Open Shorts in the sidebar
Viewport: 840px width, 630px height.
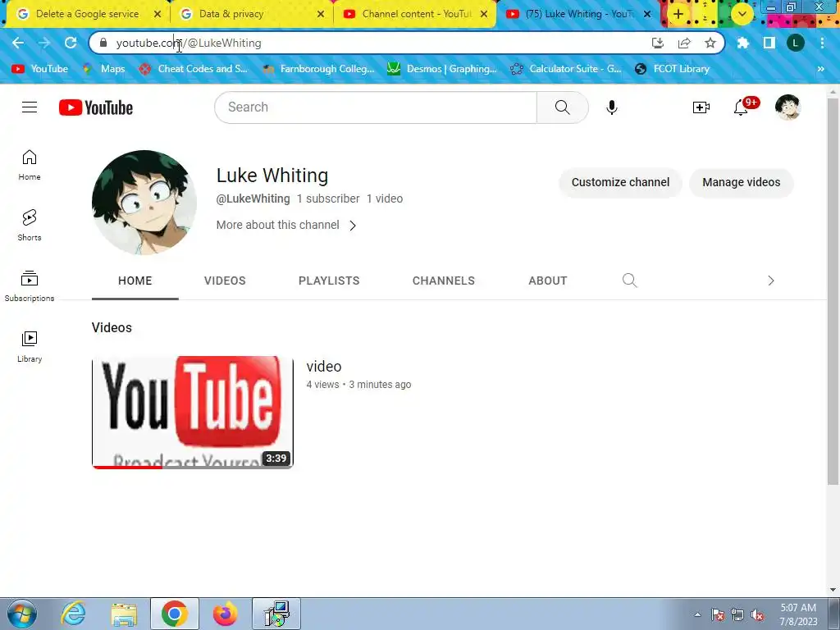point(30,225)
